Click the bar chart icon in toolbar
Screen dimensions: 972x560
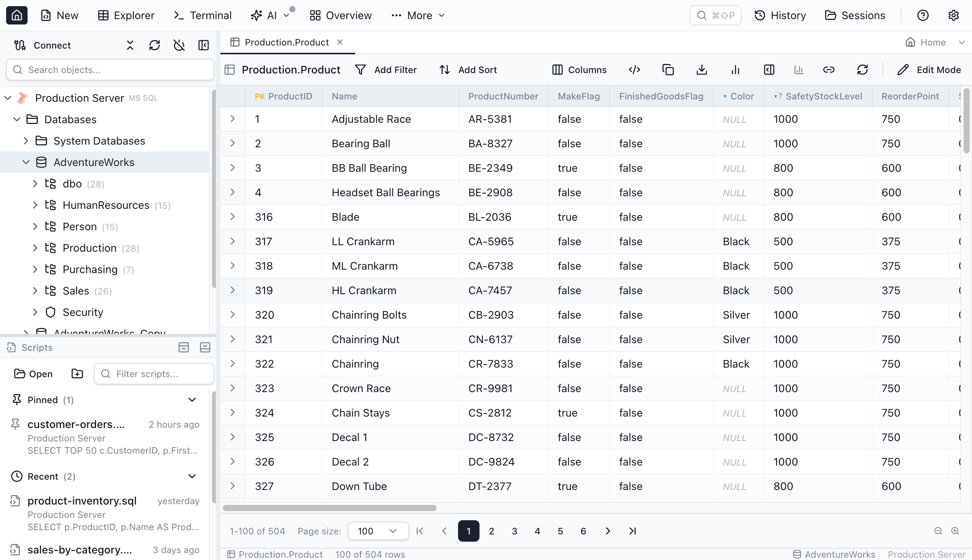coord(736,70)
